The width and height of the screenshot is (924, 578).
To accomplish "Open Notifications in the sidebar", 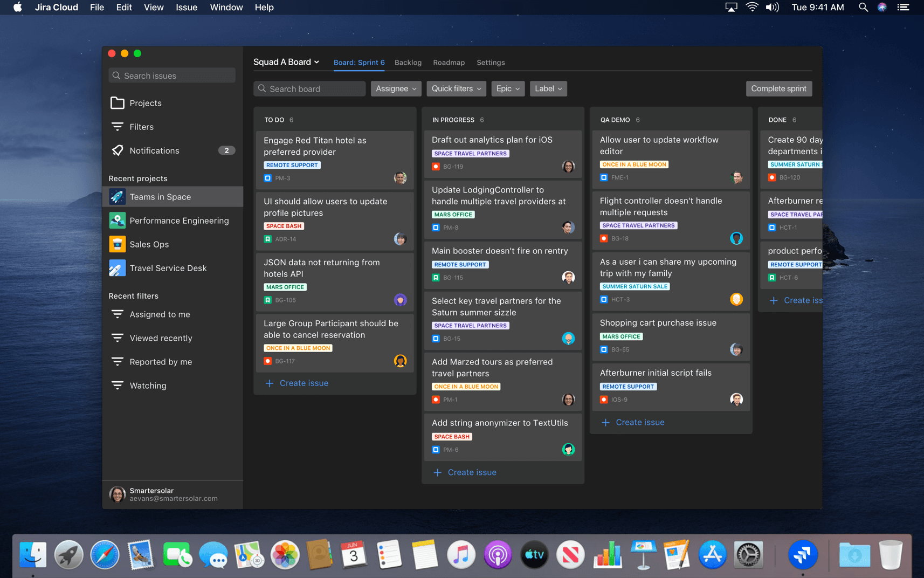I will [154, 150].
